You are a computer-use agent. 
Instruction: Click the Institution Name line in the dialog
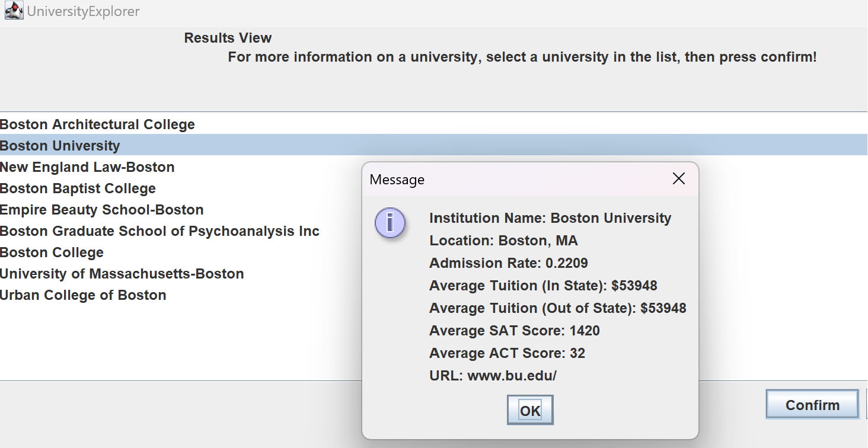point(550,218)
